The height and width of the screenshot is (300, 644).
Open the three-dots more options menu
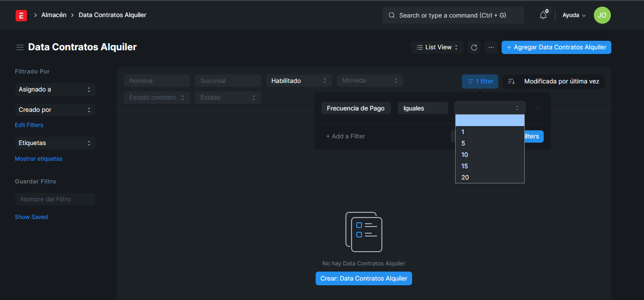pyautogui.click(x=491, y=47)
